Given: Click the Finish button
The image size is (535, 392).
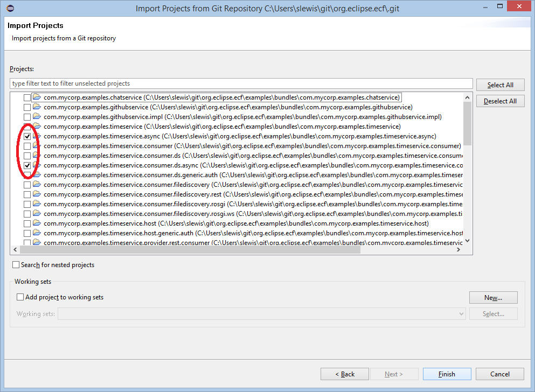Looking at the screenshot, I should pos(447,374).
